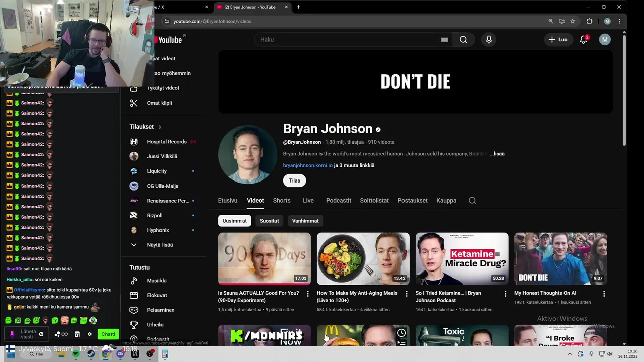The image size is (644, 362).
Task: Click the YouTube search magnifier button
Action: click(x=463, y=40)
